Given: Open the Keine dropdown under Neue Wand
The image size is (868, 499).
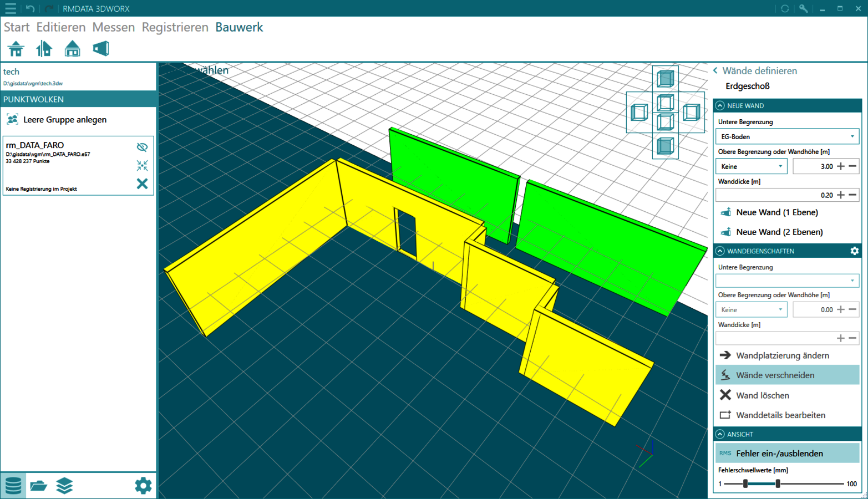Looking at the screenshot, I should click(x=751, y=166).
